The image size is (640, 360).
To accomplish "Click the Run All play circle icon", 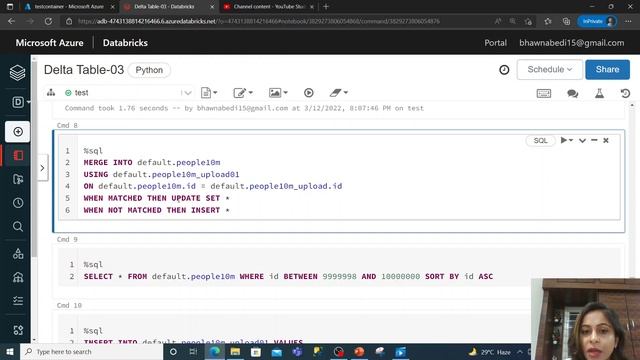I will pyautogui.click(x=309, y=93).
